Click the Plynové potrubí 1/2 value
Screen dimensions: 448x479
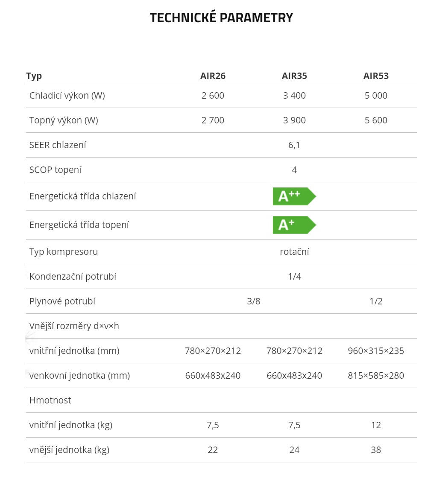pos(376,301)
